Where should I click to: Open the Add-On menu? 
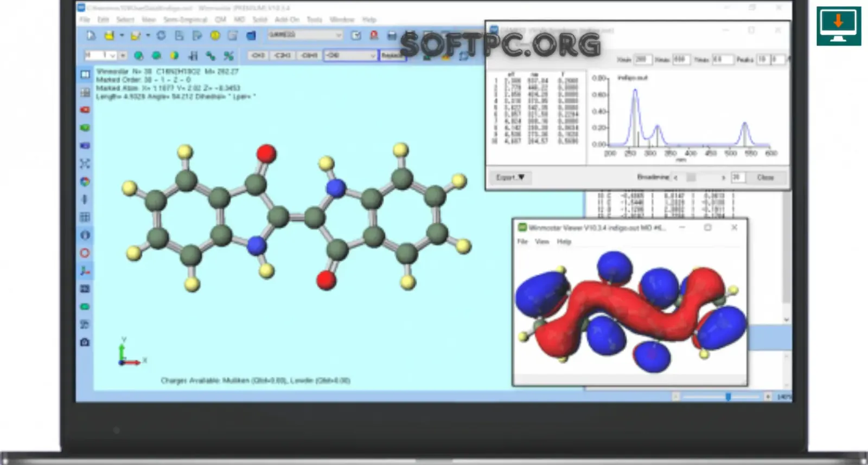click(287, 20)
